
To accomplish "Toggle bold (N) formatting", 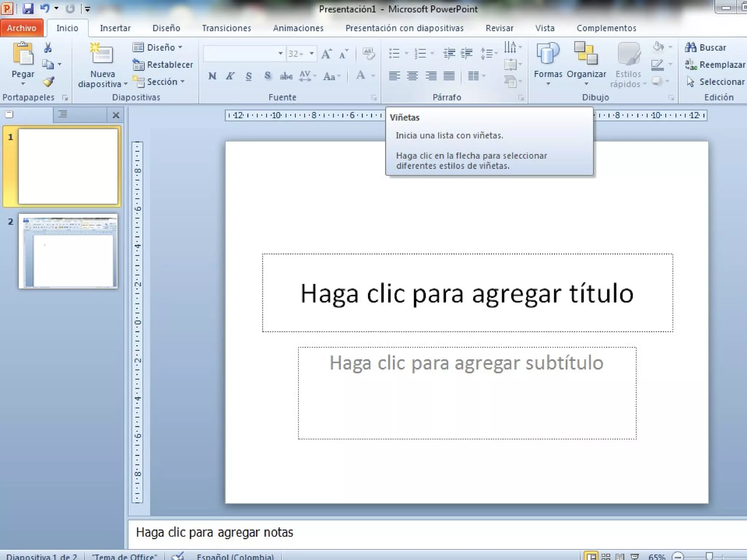I will [x=212, y=76].
